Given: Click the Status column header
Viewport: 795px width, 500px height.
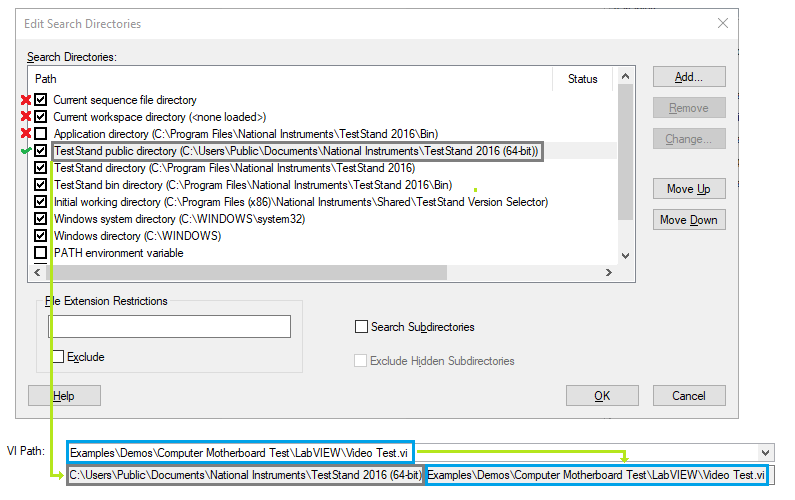Looking at the screenshot, I should pyautogui.click(x=582, y=78).
